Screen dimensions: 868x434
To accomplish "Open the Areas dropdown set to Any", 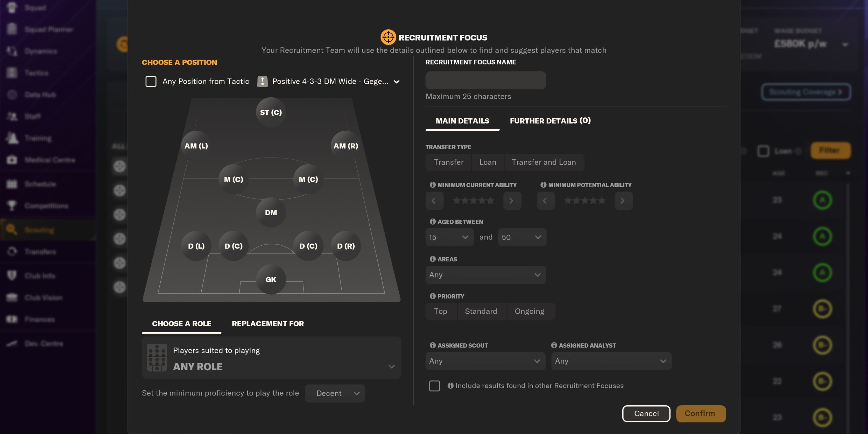I will pos(485,275).
